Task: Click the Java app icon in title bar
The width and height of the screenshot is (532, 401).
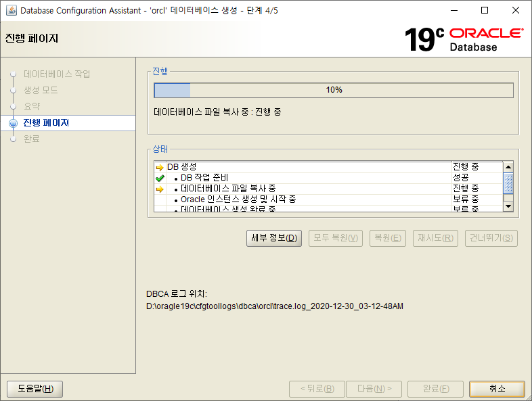Action: click(12, 11)
